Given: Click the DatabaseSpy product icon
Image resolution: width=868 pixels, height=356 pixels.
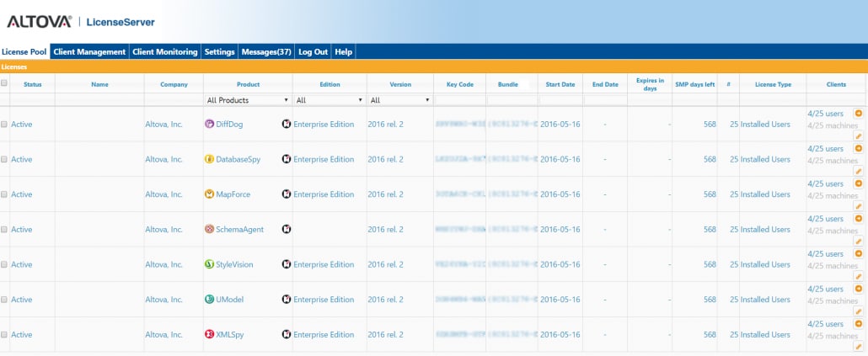Looking at the screenshot, I should (x=209, y=159).
